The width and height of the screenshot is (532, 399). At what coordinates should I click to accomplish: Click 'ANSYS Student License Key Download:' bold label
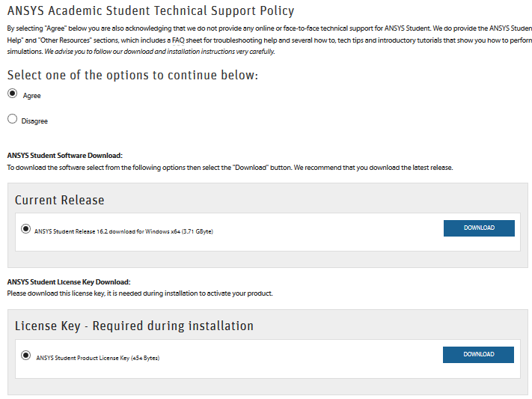69,282
